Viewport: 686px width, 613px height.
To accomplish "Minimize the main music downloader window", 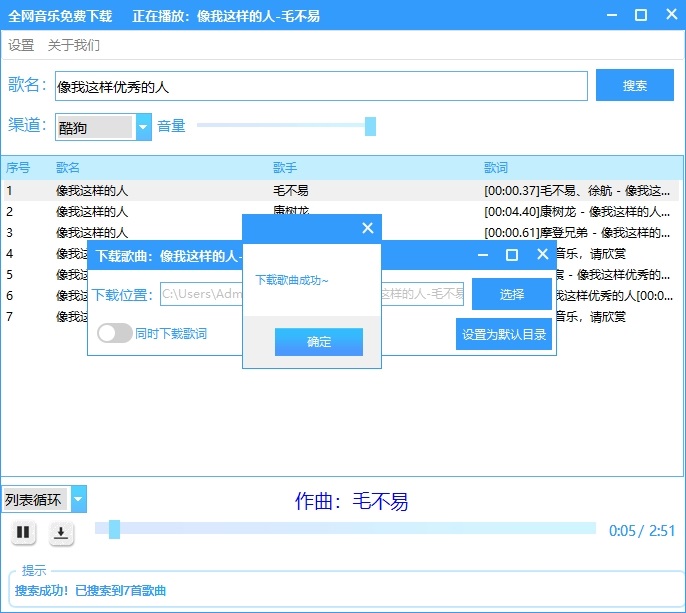I will [x=612, y=15].
